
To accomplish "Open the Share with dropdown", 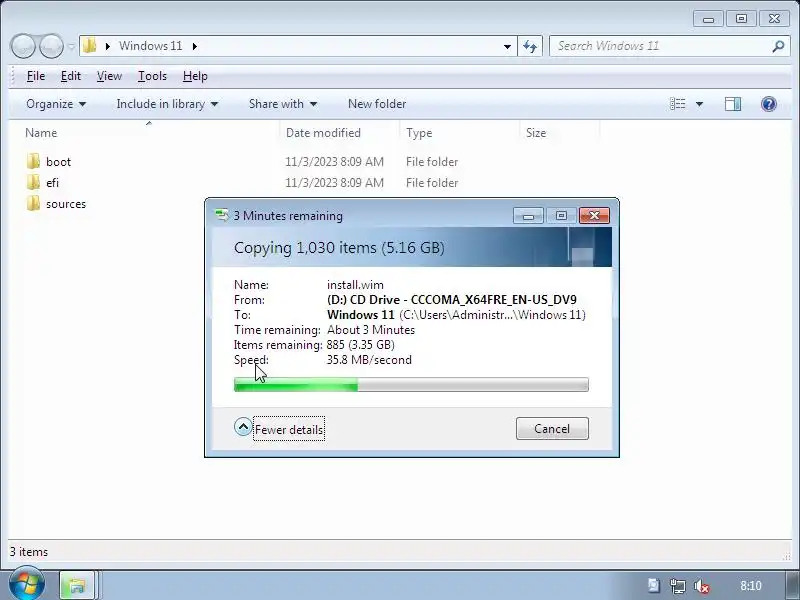I will pos(283,104).
